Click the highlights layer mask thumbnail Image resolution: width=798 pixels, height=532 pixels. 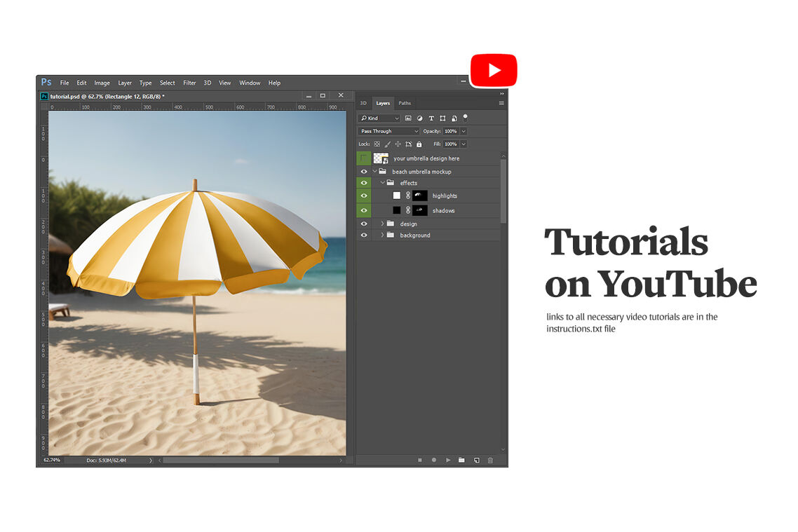420,196
